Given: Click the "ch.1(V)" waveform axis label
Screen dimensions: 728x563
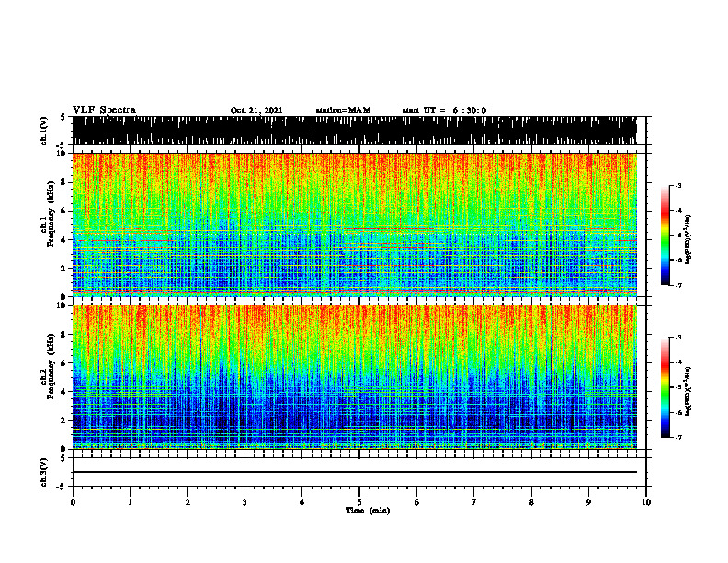Looking at the screenshot, I should (44, 131).
